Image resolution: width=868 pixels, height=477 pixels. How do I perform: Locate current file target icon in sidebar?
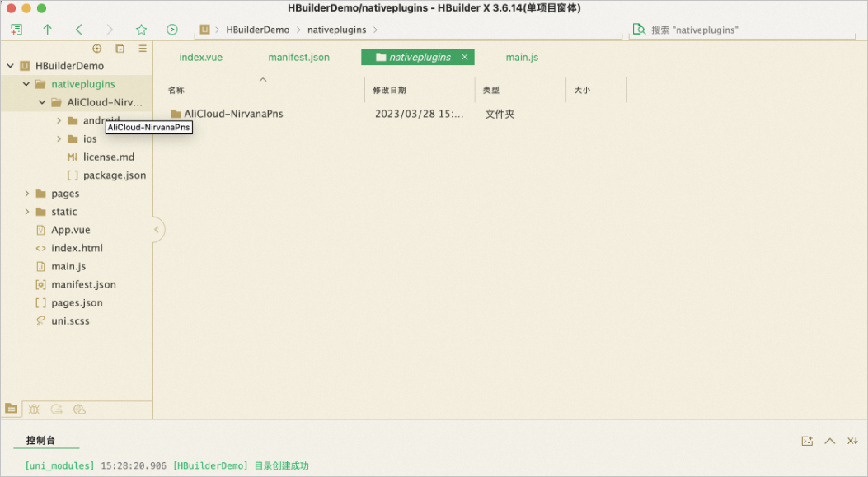[x=97, y=49]
